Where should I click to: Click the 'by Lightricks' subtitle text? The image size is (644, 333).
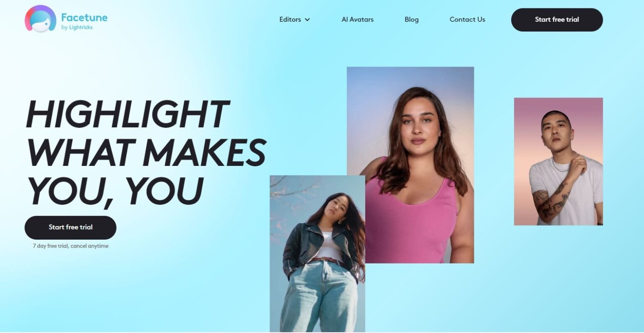coord(77,27)
